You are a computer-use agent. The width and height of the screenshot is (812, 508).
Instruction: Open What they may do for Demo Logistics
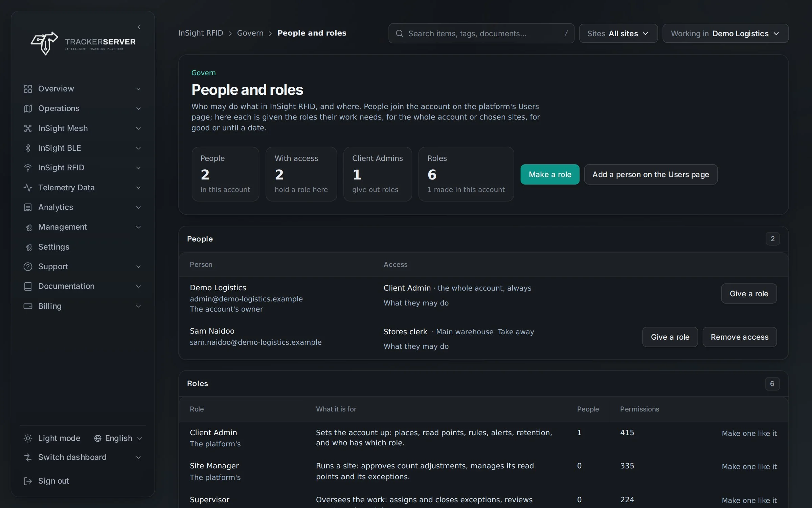[416, 303]
